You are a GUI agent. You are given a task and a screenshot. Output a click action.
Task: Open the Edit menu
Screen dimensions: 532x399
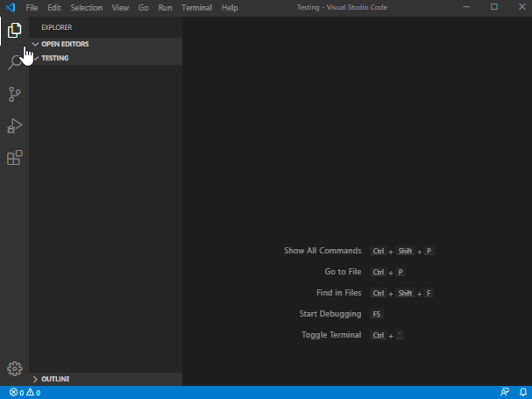54,8
